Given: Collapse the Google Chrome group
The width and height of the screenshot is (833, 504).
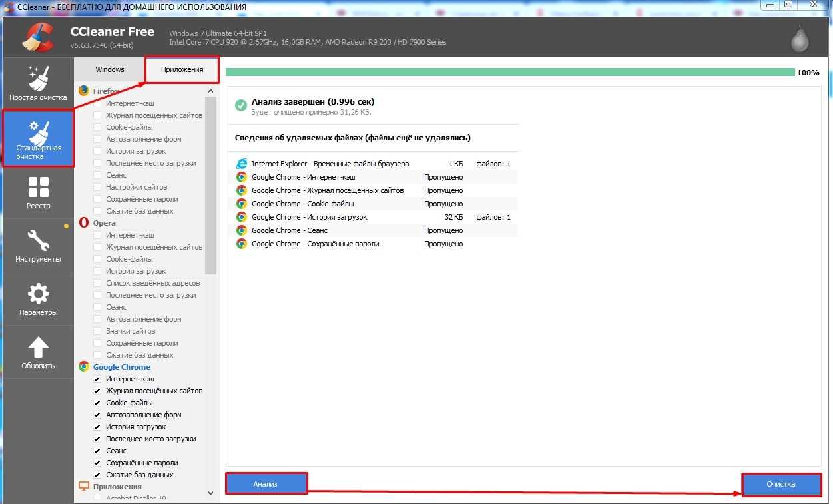Looking at the screenshot, I should (x=121, y=367).
